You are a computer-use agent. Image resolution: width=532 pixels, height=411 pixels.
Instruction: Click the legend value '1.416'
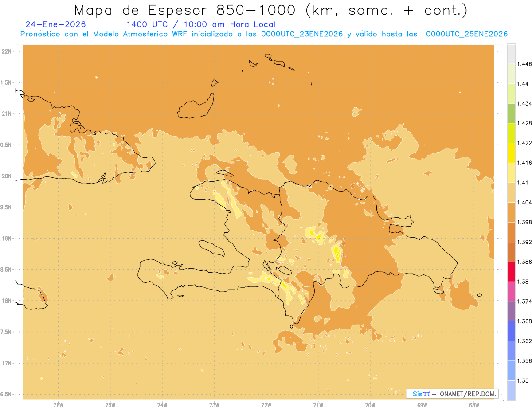tap(524, 163)
